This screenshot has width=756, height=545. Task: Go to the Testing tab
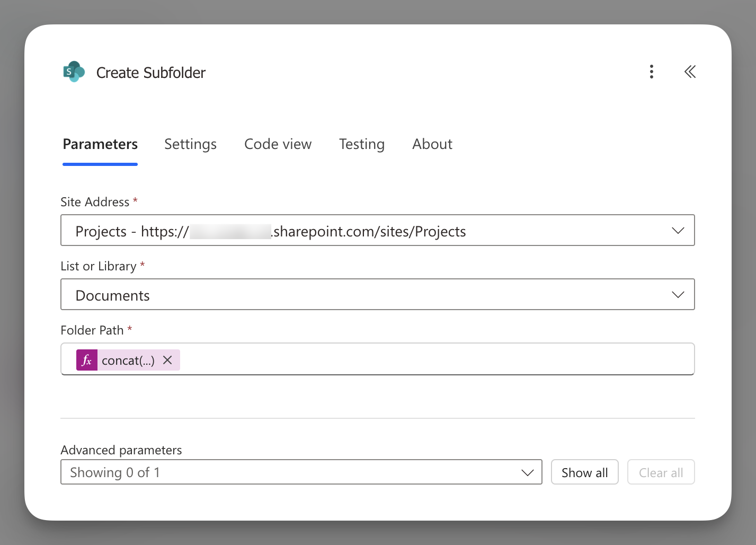[361, 144]
